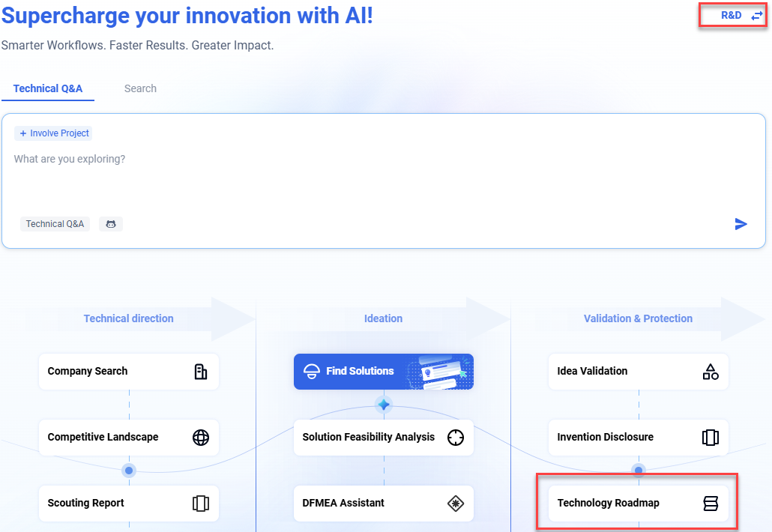Click the Validation & Protection stage header
This screenshot has width=772, height=532.
click(638, 318)
